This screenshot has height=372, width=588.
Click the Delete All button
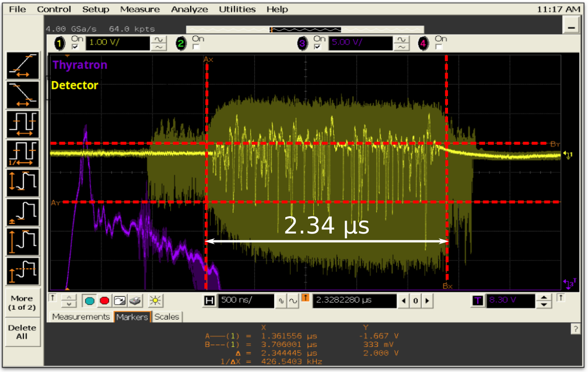point(22,332)
